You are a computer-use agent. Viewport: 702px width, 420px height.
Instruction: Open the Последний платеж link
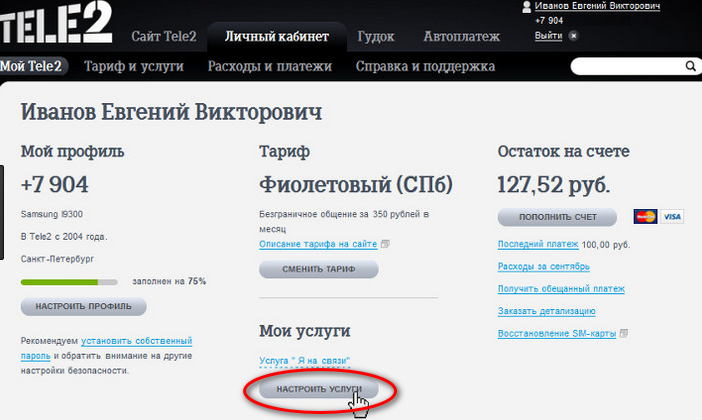click(538, 244)
